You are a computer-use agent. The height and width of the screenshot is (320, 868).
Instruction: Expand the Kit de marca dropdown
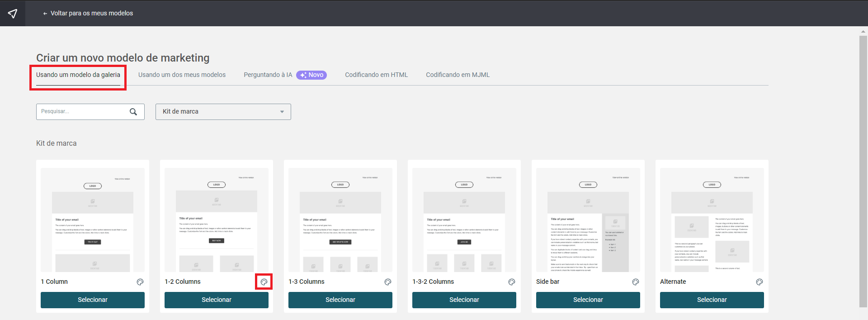223,112
